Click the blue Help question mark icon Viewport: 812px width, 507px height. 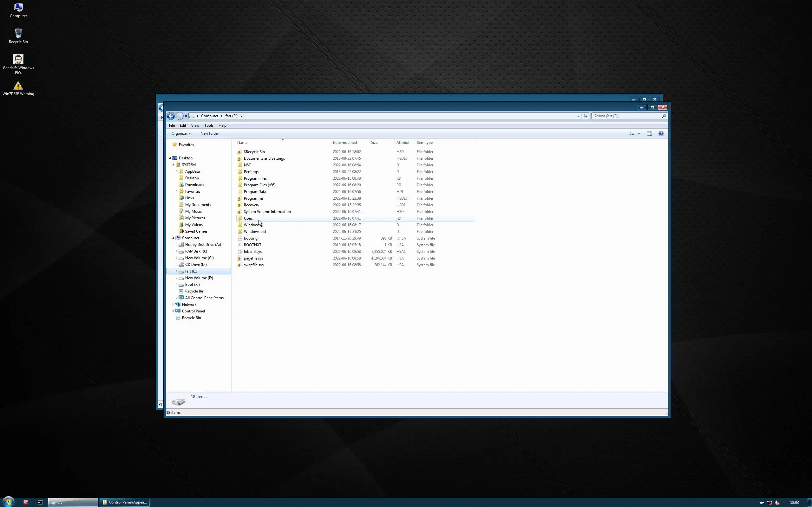(x=661, y=133)
